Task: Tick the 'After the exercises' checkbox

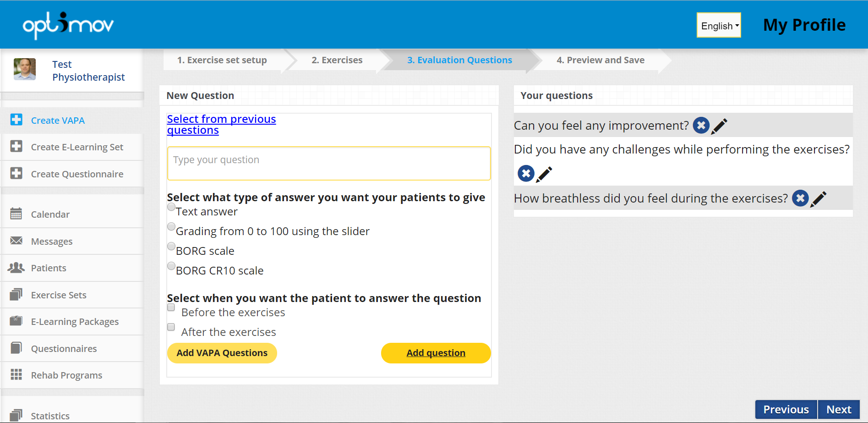Action: coord(171,327)
